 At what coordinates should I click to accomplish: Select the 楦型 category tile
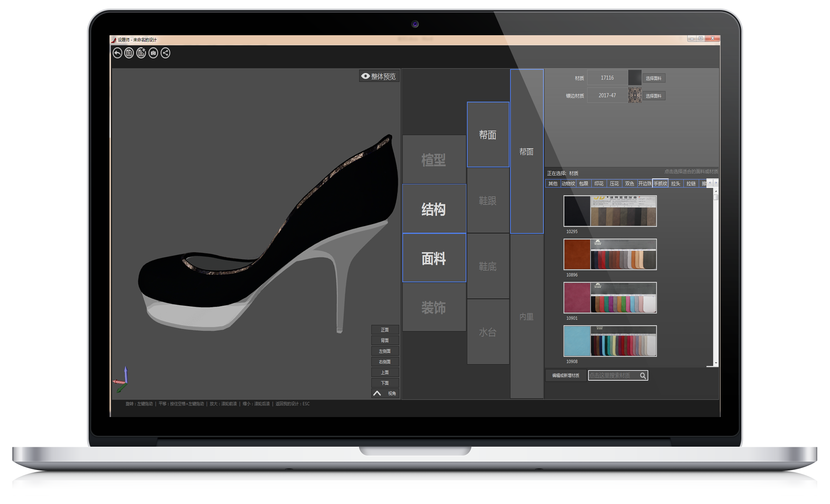pos(434,160)
